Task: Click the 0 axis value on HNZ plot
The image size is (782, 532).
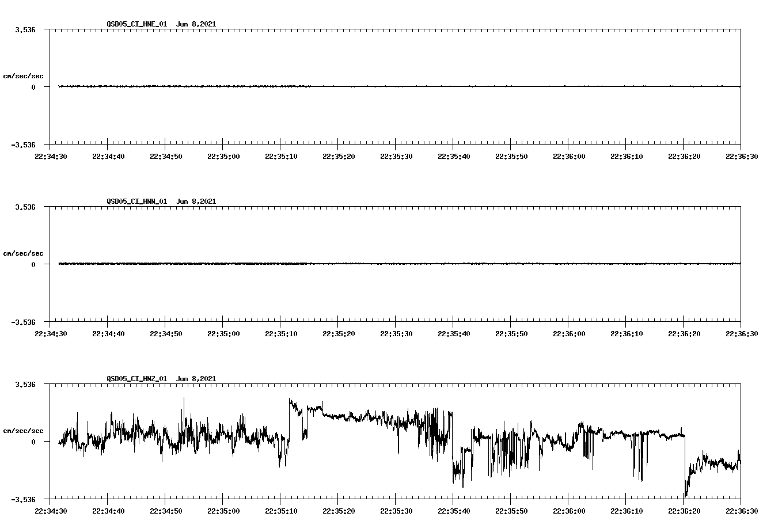Action: pyautogui.click(x=33, y=442)
